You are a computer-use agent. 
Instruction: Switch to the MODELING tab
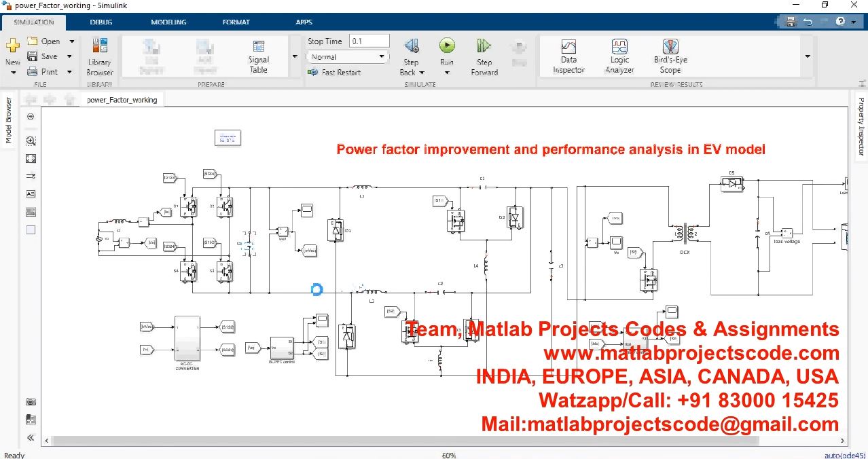[x=168, y=22]
